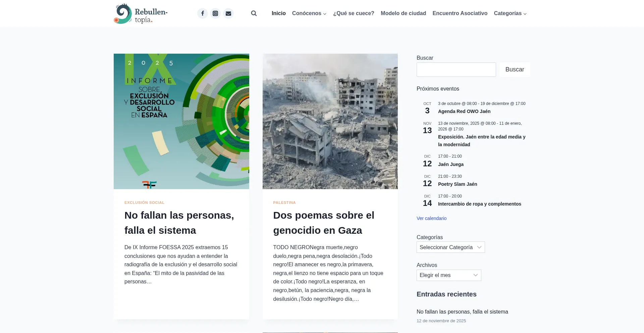
Task: Open the ¿Qué se cuece? page
Action: pos(354,13)
